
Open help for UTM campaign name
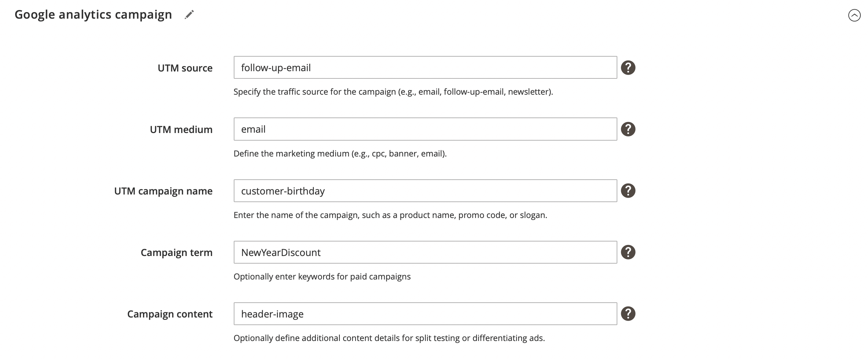pyautogui.click(x=628, y=191)
